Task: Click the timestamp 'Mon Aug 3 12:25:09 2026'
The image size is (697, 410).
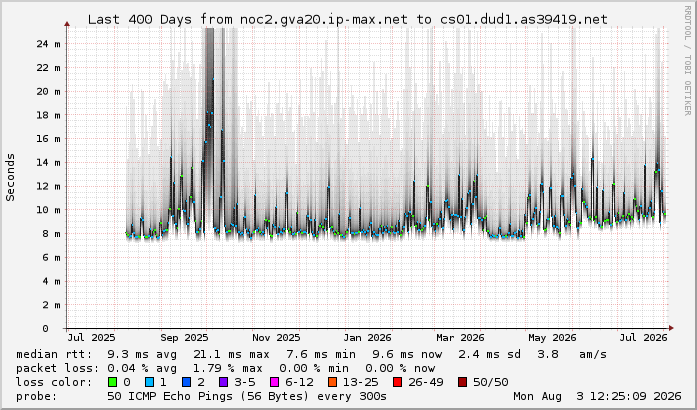Action: pyautogui.click(x=597, y=396)
